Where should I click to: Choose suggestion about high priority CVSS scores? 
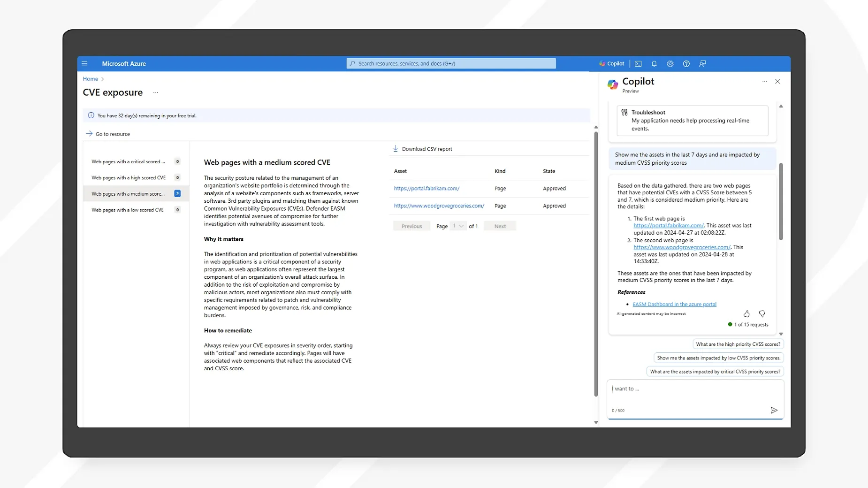738,344
